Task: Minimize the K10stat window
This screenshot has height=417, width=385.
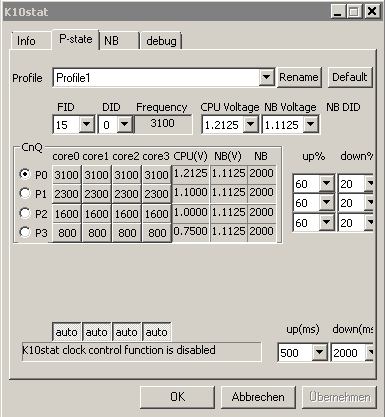Action: pyautogui.click(x=338, y=12)
